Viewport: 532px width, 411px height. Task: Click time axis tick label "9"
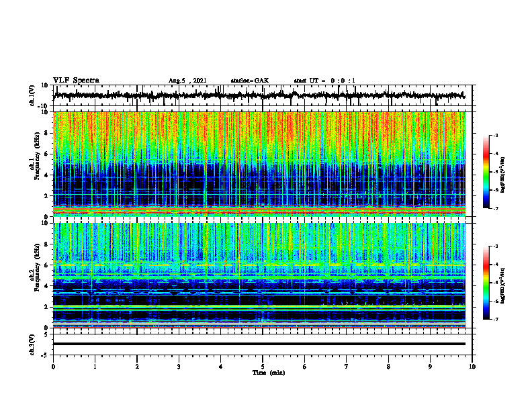point(430,367)
